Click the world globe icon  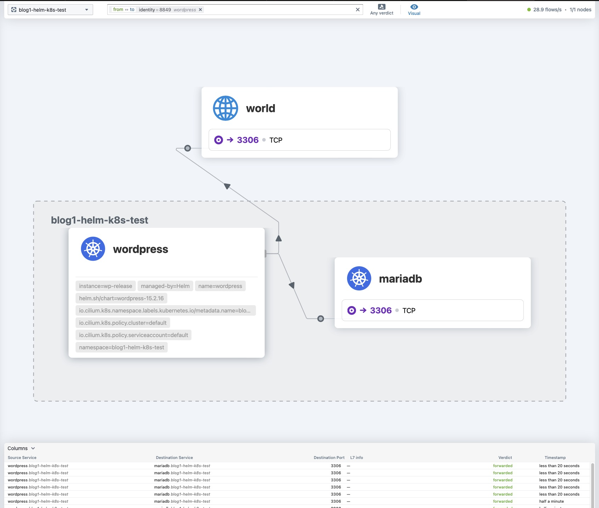pos(225,108)
